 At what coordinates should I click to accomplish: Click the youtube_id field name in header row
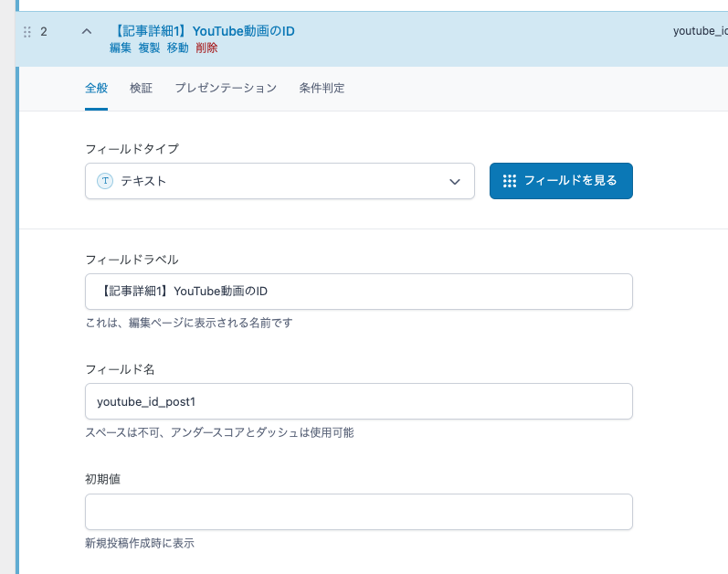coord(701,31)
